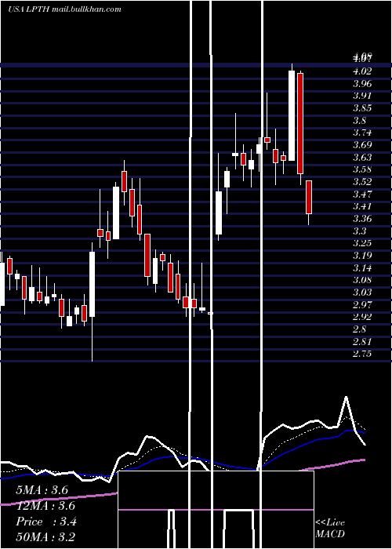Select the 50MA : 3.2 readout
Viewport: 392px width, 549px height.
(45, 537)
